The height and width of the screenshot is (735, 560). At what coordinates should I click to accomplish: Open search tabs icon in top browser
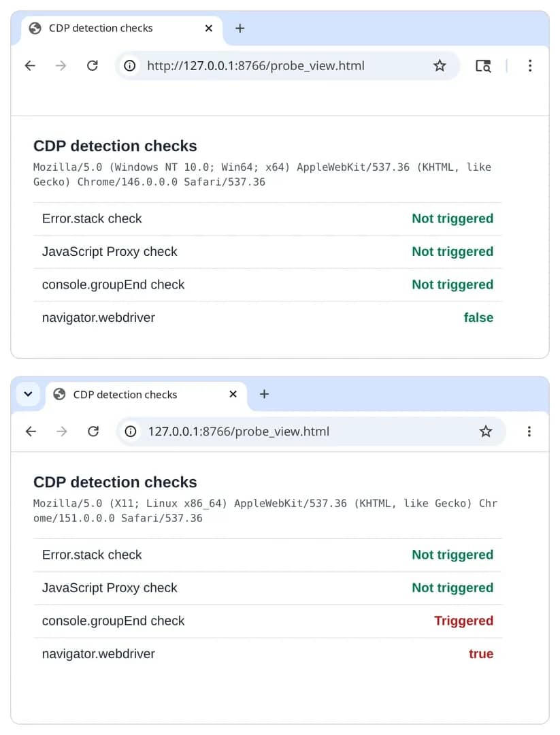(483, 65)
